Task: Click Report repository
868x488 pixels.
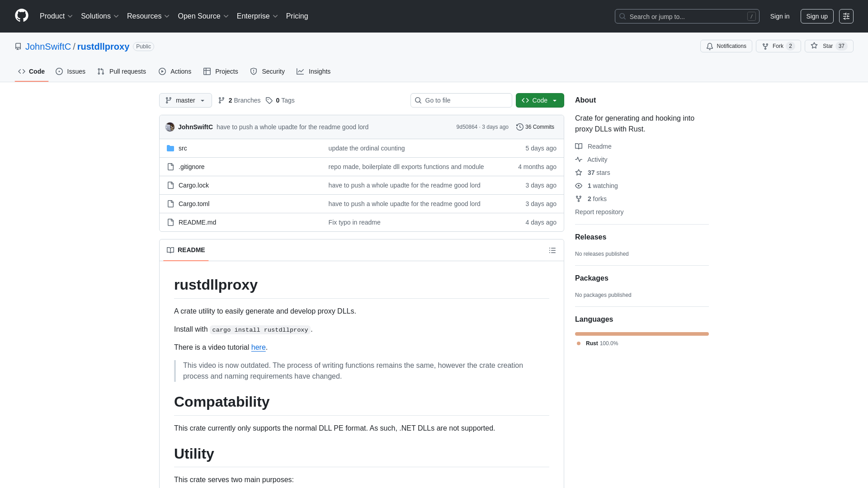Action: pos(599,212)
